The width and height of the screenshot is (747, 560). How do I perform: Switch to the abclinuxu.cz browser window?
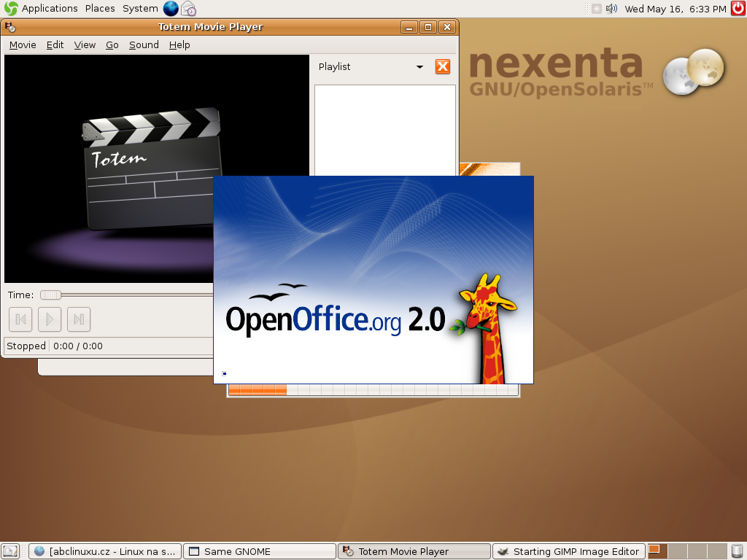[x=105, y=551]
